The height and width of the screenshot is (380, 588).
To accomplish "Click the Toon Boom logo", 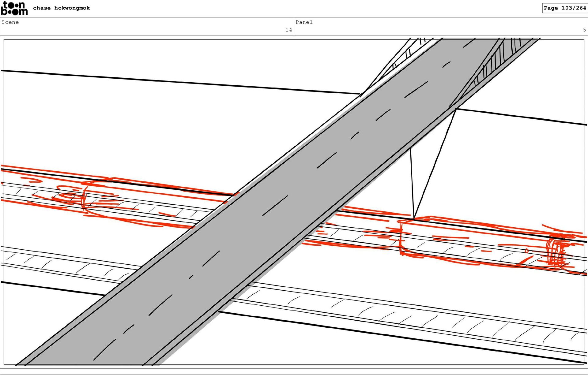I will click(14, 9).
